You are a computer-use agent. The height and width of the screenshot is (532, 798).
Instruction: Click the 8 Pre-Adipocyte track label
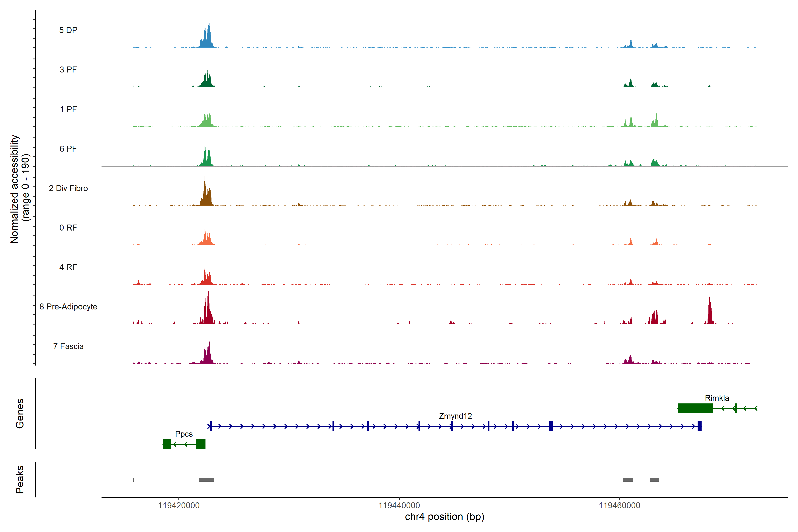pos(68,306)
